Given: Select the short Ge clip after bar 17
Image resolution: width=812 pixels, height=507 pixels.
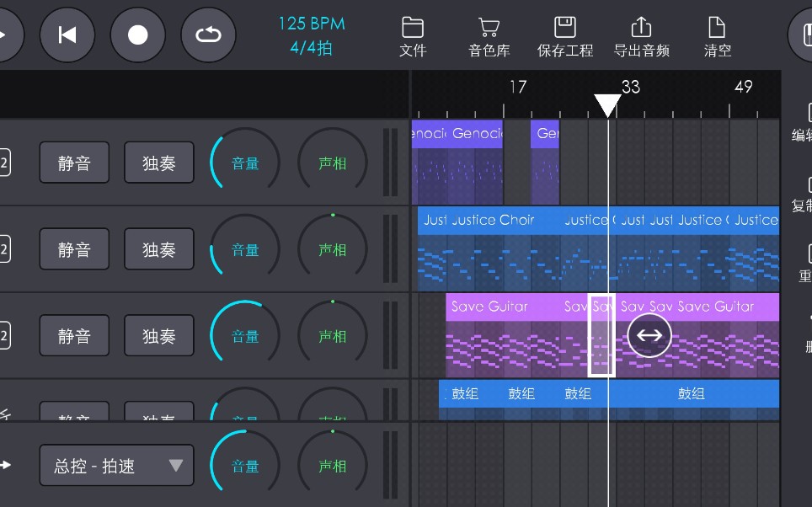Looking at the screenshot, I should (545, 162).
